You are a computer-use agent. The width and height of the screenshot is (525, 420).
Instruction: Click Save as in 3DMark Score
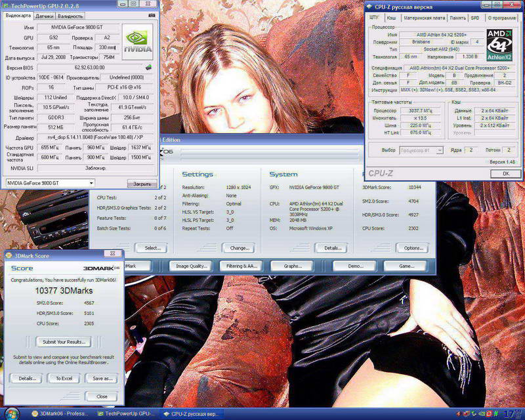(x=102, y=379)
